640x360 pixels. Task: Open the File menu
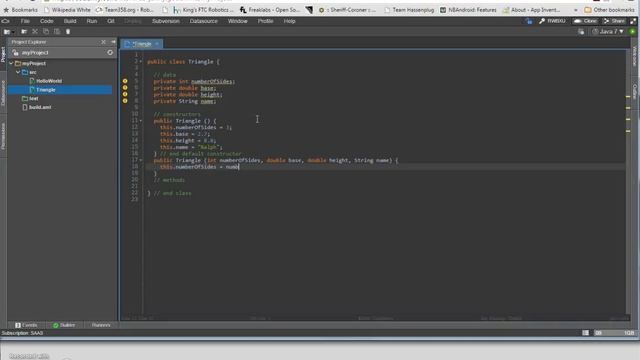pos(25,21)
